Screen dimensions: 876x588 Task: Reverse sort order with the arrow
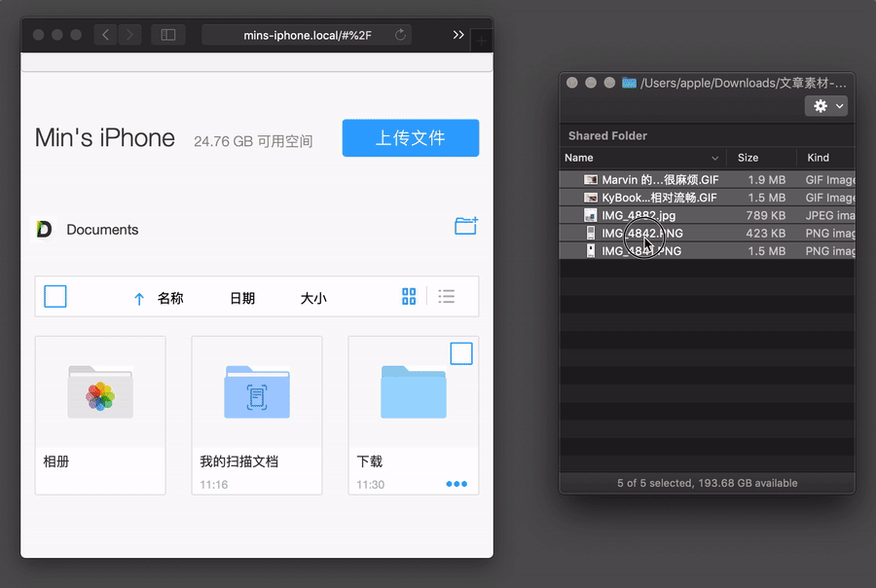click(x=139, y=299)
